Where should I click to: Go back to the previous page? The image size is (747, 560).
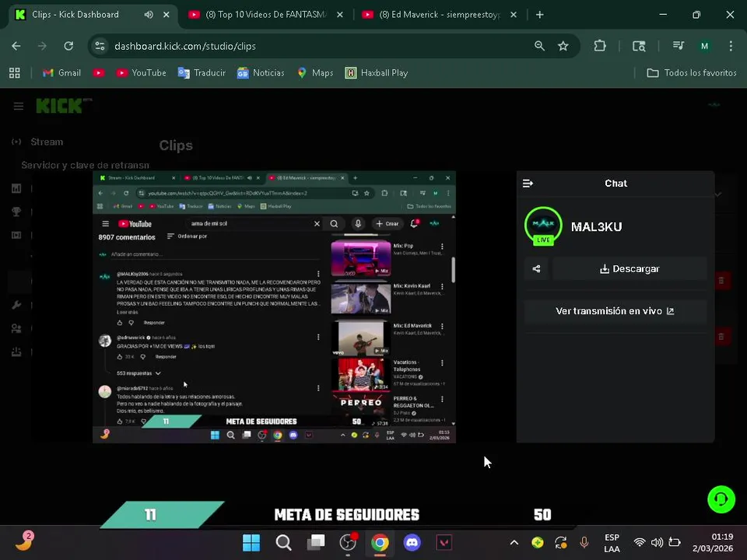(16, 46)
